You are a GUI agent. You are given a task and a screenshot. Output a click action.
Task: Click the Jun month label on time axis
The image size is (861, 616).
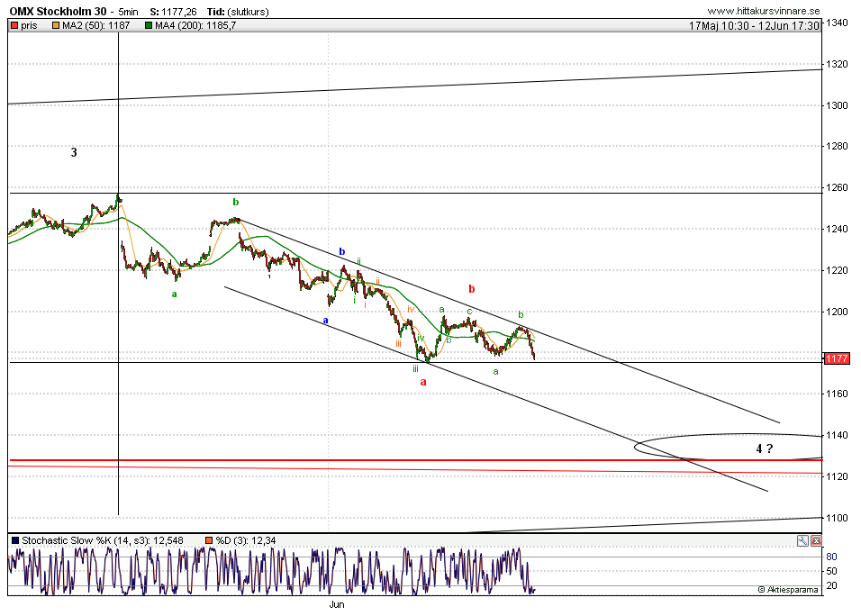(337, 604)
